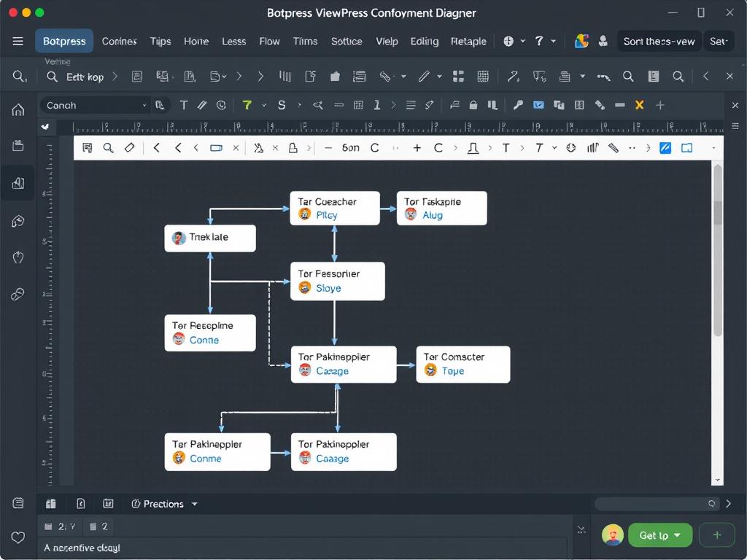Click the magnifier in canvas toolbar

click(109, 148)
